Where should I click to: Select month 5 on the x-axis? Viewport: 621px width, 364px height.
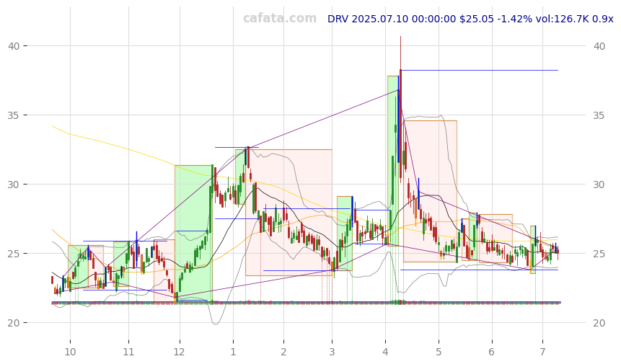pos(439,352)
